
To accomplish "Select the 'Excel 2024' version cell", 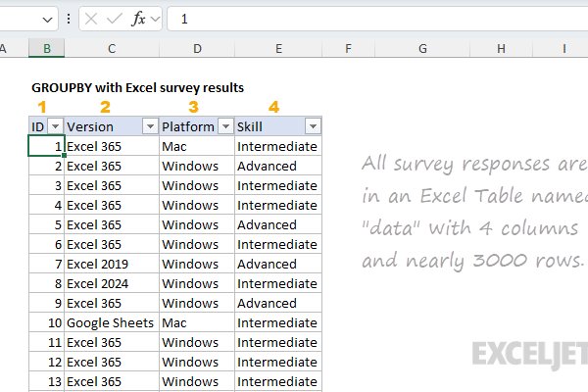I will (x=112, y=283).
